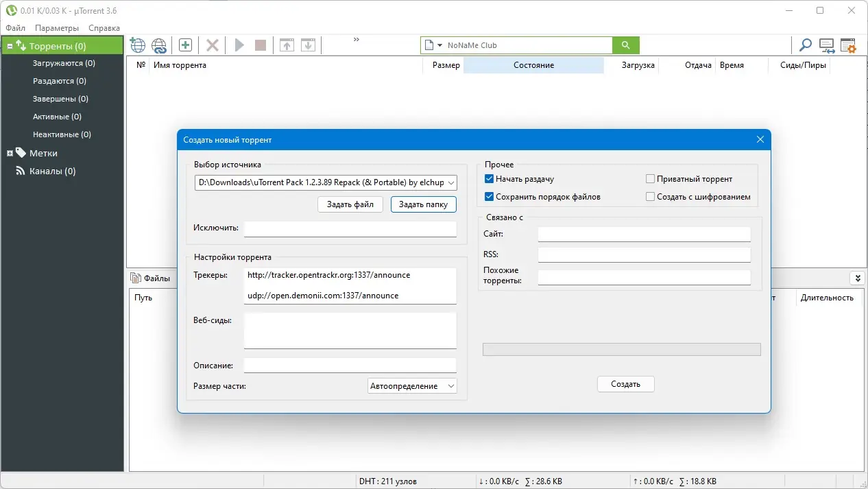Open the Размер части dropdown

[411, 385]
